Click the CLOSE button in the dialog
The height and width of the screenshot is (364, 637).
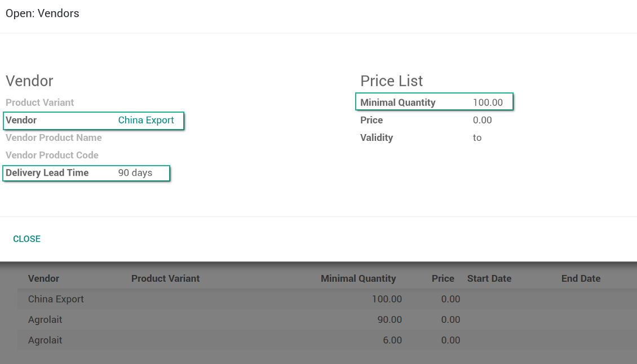tap(26, 239)
